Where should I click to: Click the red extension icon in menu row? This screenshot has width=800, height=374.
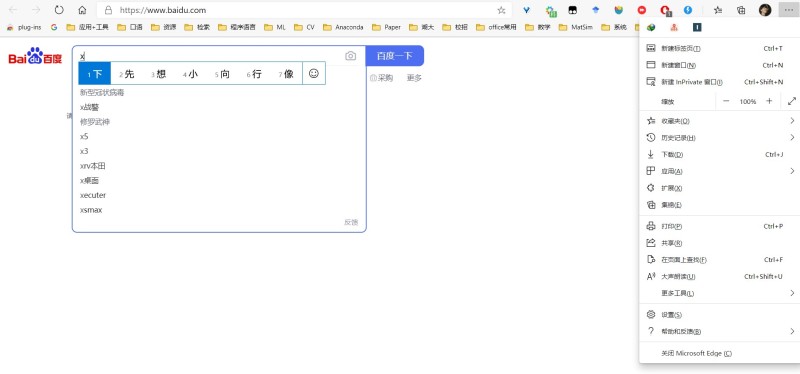pos(674,28)
